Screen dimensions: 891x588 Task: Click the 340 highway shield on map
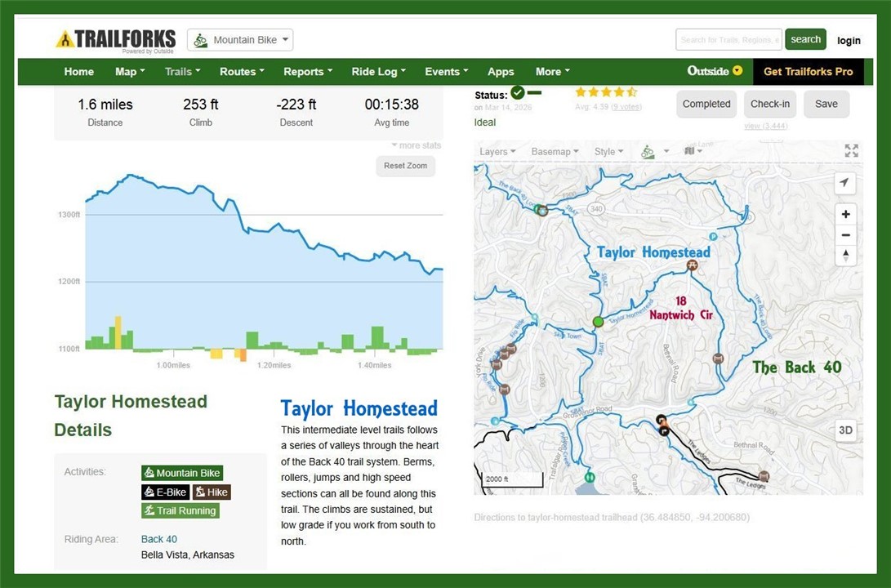click(595, 208)
